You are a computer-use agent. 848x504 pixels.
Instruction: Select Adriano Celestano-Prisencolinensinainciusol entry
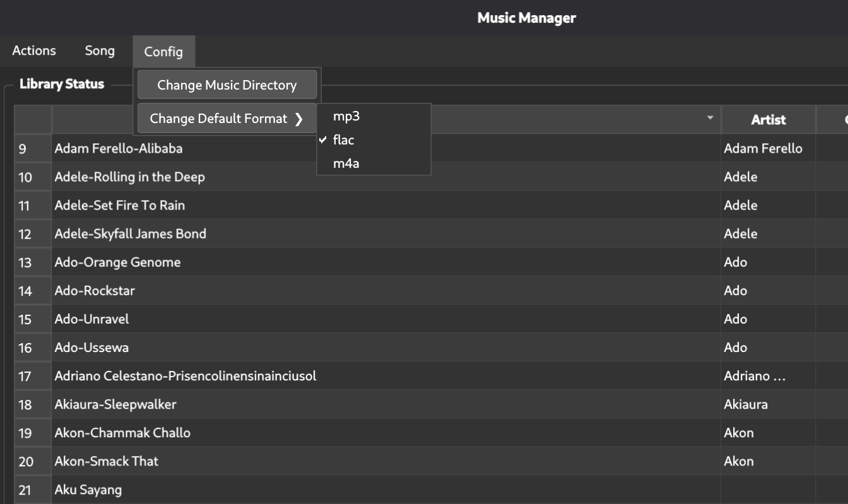point(185,376)
